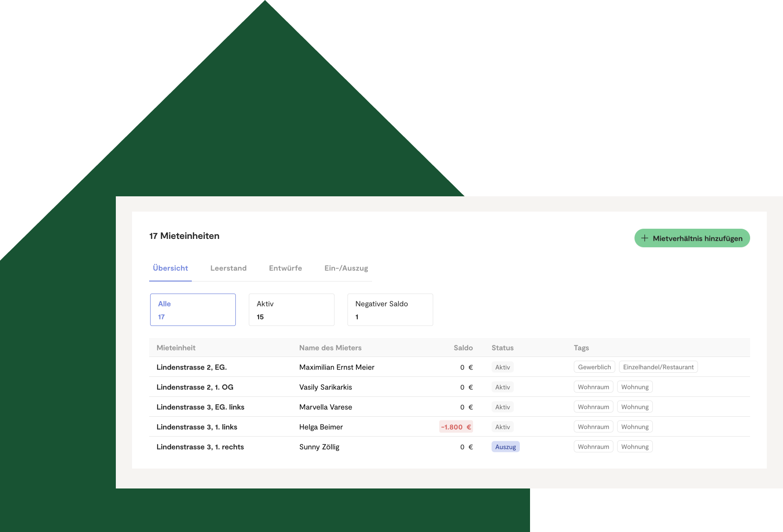Click the 0 € balance of Sunny Zöllig
The image size is (783, 532).
click(467, 447)
